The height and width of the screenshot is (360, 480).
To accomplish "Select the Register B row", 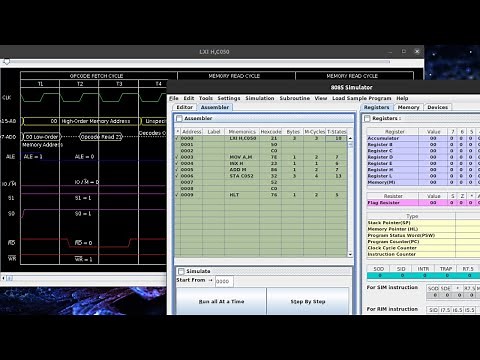I will 423,144.
